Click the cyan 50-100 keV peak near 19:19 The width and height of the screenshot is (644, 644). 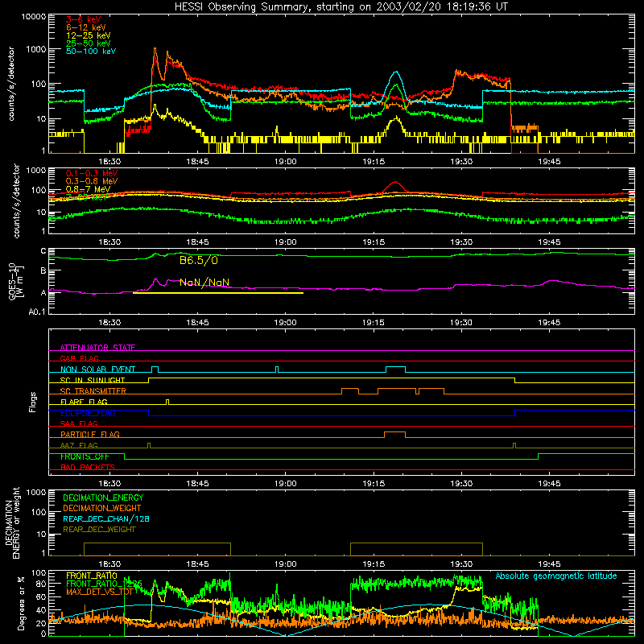coord(396,72)
